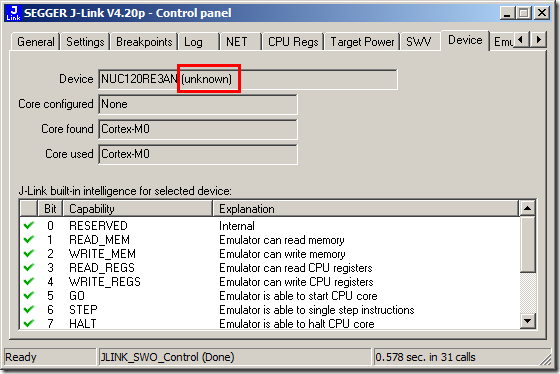Click the green checkmark for WRITE_REGS

(29, 281)
